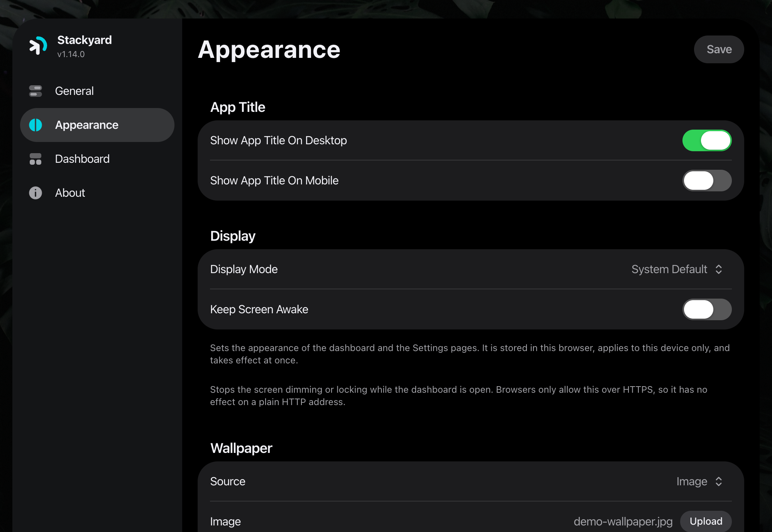Click the Appearance half-circle icon
Image resolution: width=772 pixels, height=532 pixels.
pyautogui.click(x=36, y=125)
